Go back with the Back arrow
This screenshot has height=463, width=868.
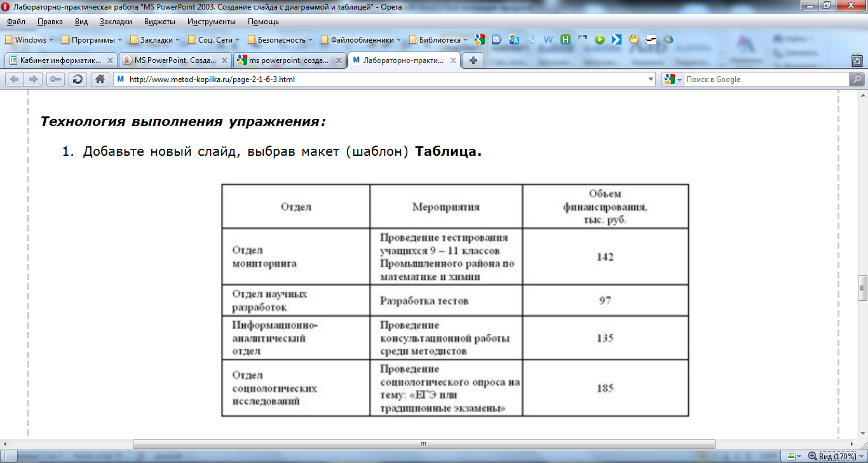click(x=14, y=79)
